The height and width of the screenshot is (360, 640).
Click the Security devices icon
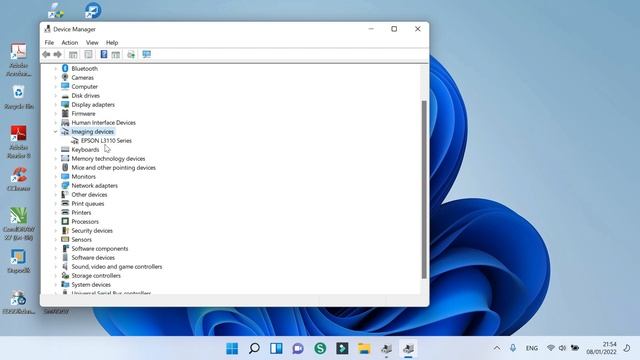tap(65, 230)
